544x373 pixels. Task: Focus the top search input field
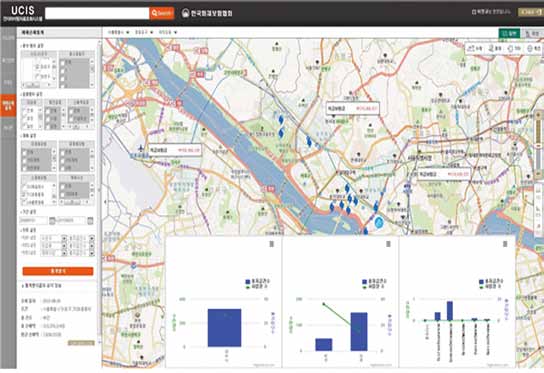coord(97,13)
